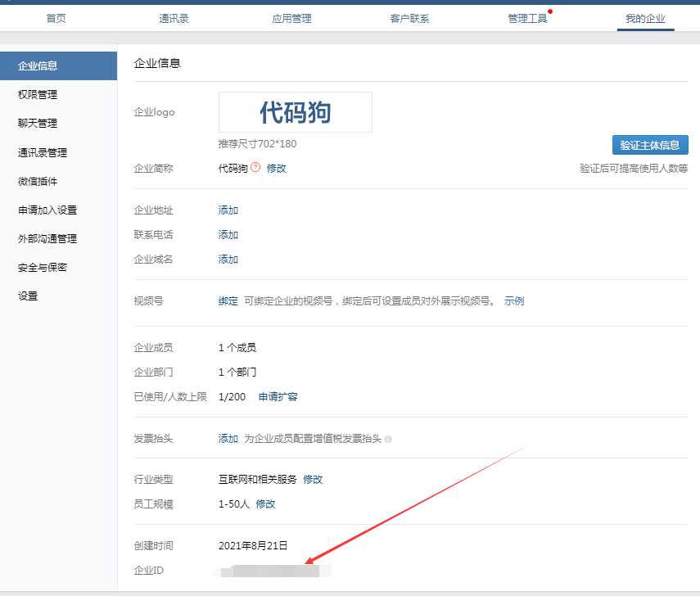
Task: Click the info icon after 为企业成员配置增值税发票抬头
Action: (x=388, y=440)
